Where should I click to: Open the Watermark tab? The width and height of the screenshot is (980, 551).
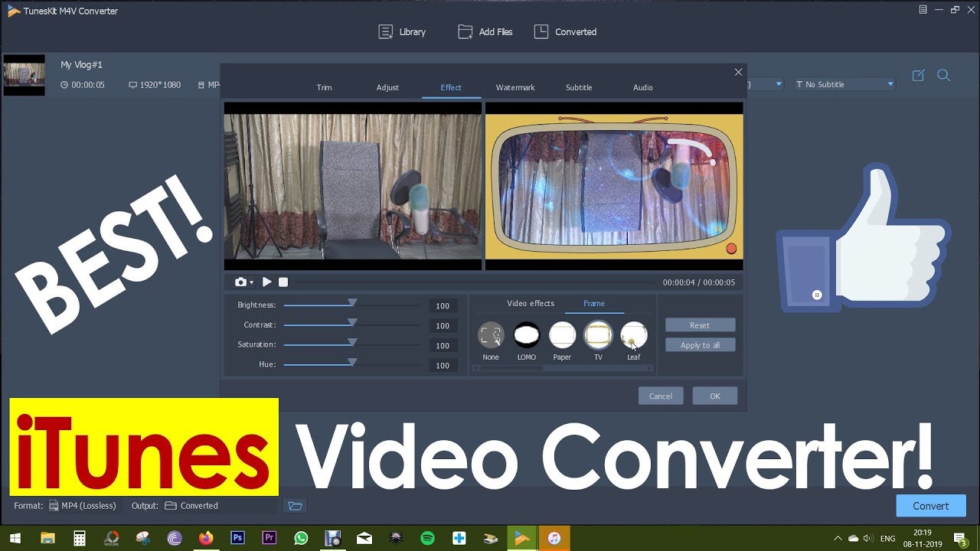tap(515, 87)
